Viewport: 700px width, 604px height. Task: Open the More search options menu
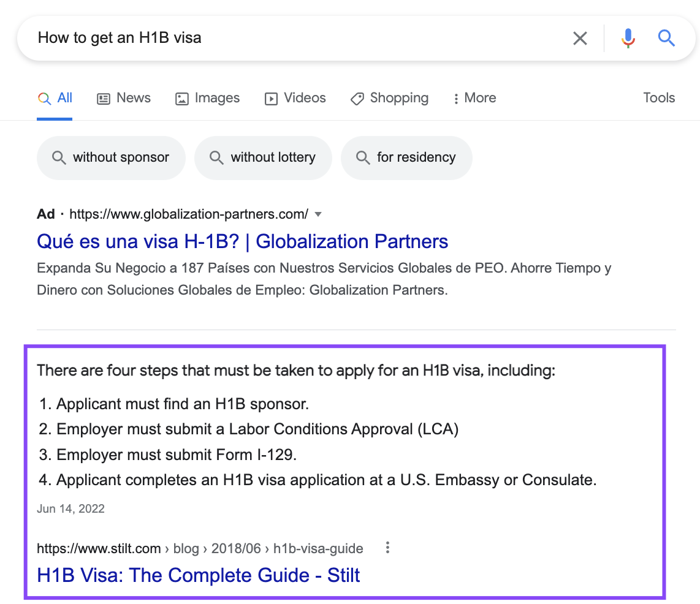coord(474,98)
